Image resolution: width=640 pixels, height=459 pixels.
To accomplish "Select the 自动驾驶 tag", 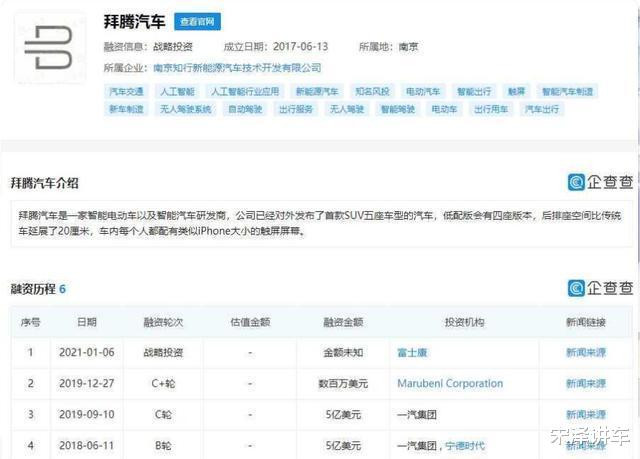I will coord(245,109).
